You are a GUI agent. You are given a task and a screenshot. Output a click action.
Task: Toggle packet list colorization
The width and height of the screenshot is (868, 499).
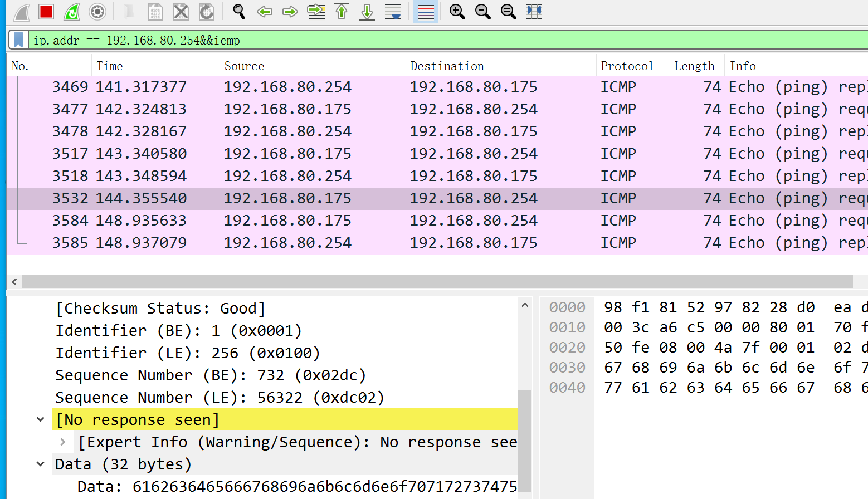(426, 12)
